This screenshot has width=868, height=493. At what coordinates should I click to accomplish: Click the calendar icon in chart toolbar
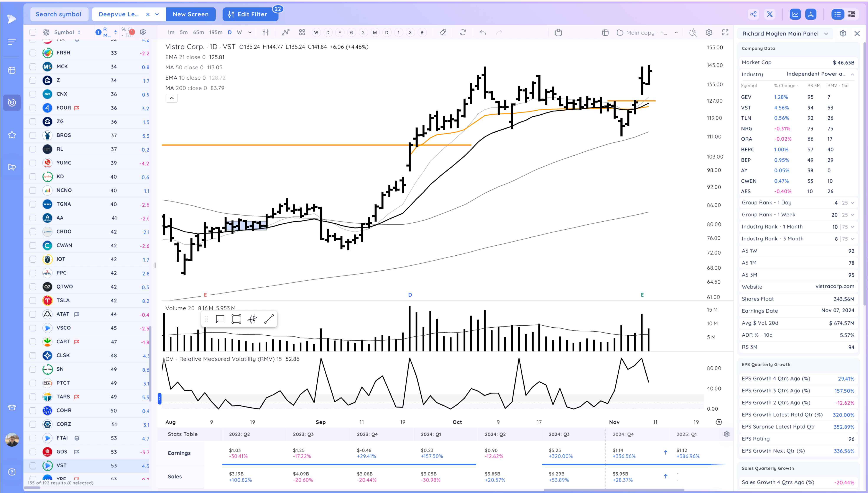point(558,33)
